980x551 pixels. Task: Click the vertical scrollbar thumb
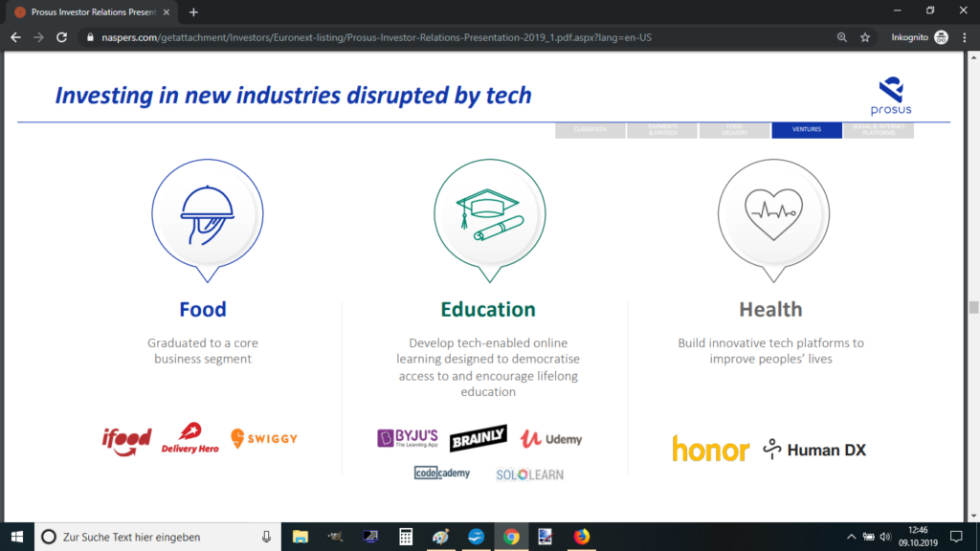click(x=973, y=307)
